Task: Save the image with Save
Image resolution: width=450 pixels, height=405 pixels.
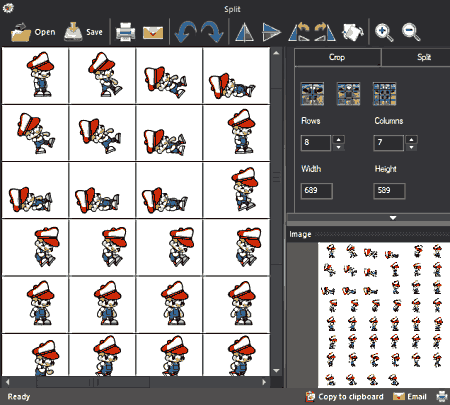Action: click(83, 32)
